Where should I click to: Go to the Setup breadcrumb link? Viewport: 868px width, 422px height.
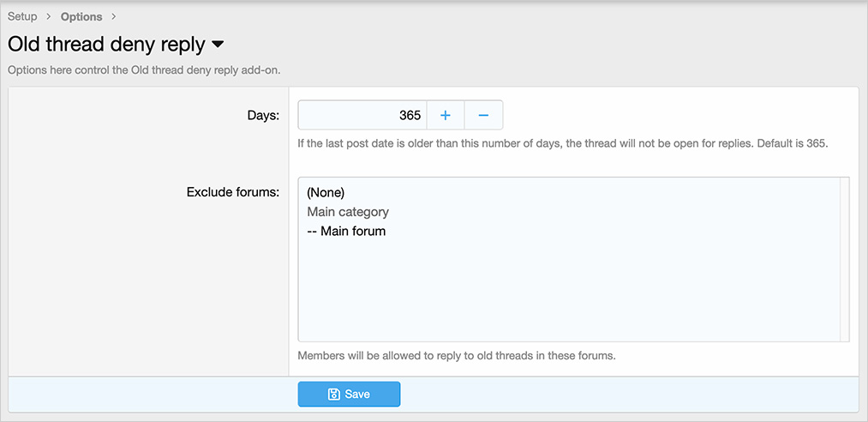coord(22,16)
